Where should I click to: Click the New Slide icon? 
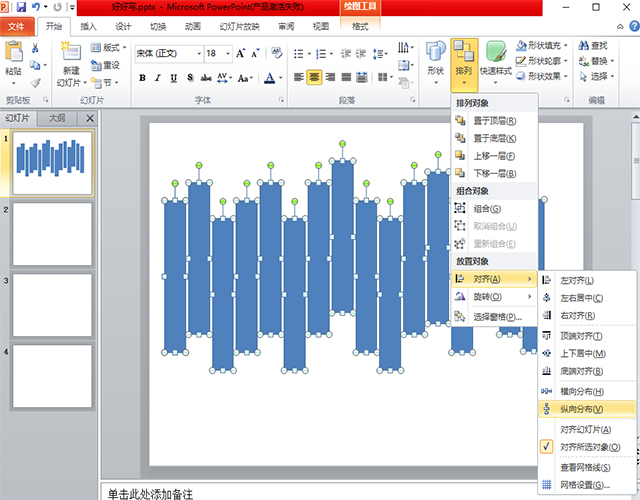(71, 52)
